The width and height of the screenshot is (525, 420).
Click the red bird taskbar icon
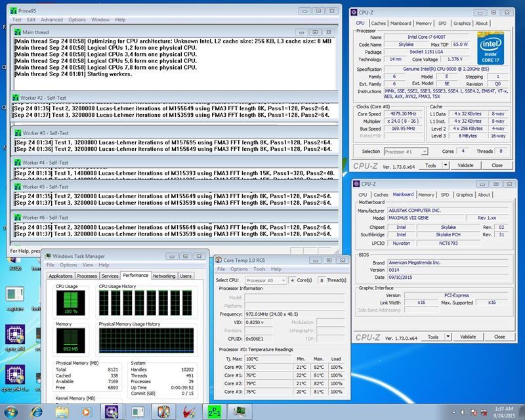point(189,412)
